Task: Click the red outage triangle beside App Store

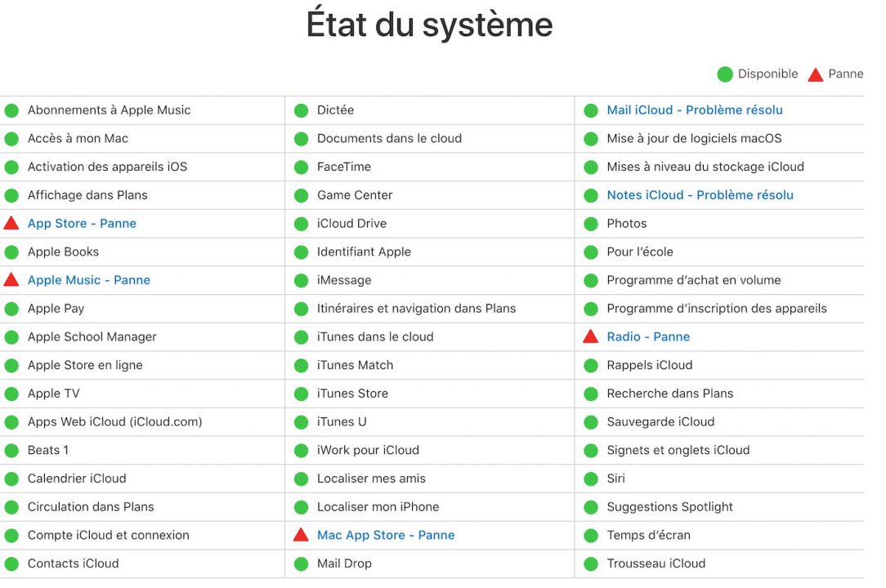Action: [11, 223]
